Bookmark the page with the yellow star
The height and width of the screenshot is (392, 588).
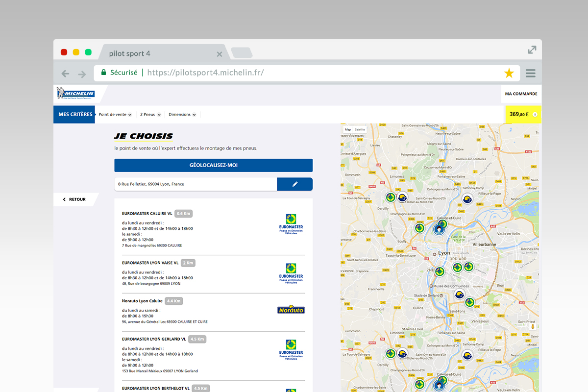pyautogui.click(x=509, y=73)
